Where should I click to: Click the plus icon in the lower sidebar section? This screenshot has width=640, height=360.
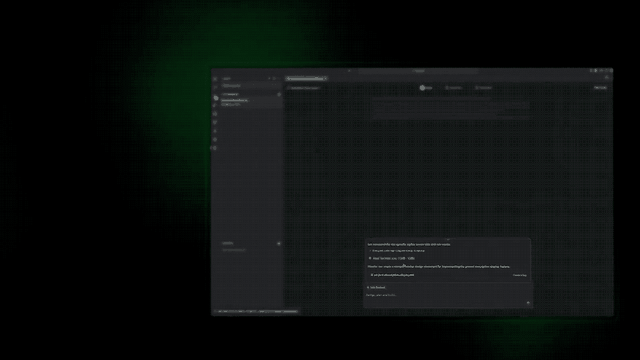pyautogui.click(x=279, y=243)
